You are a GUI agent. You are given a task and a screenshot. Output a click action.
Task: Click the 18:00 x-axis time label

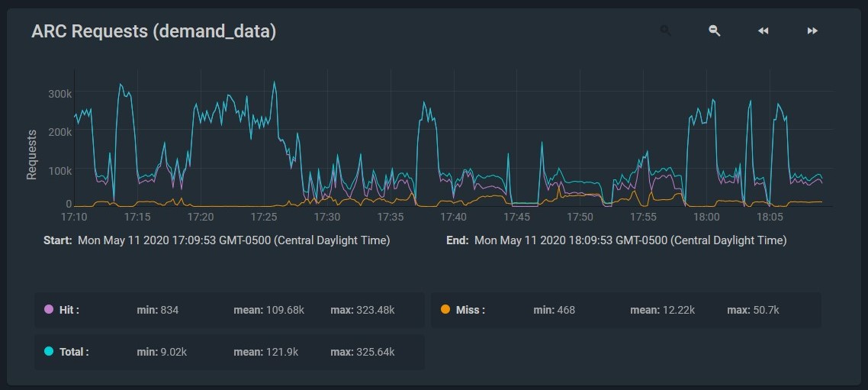point(706,218)
